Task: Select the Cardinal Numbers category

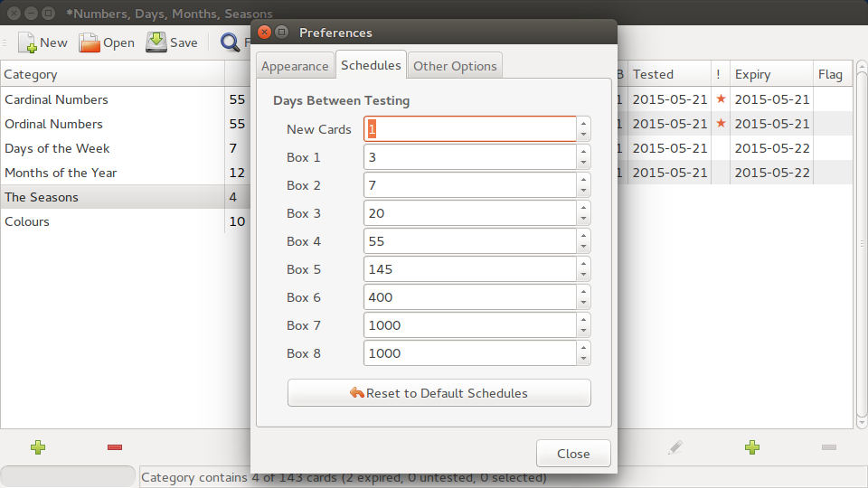Action: point(56,99)
